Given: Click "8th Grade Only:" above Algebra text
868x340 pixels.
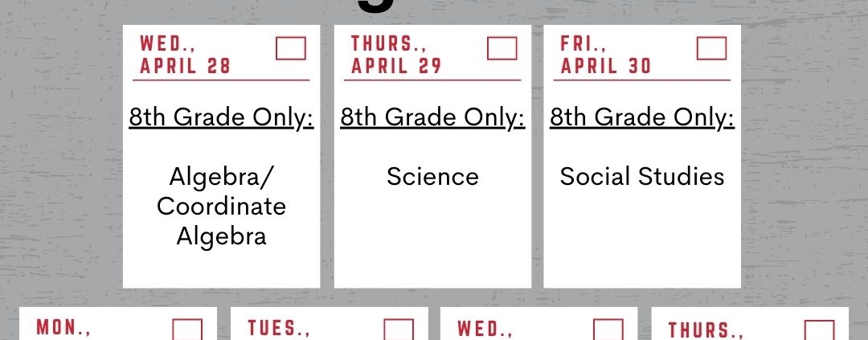Looking at the screenshot, I should tap(222, 117).
